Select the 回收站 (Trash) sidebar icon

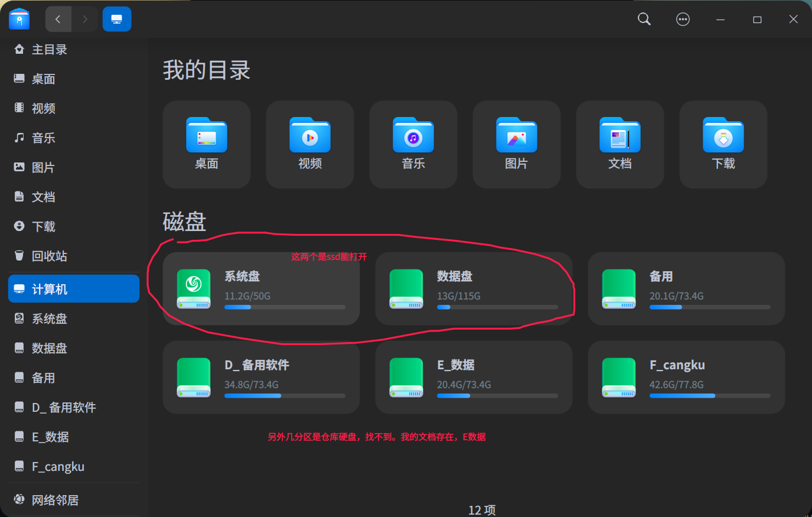(x=19, y=256)
